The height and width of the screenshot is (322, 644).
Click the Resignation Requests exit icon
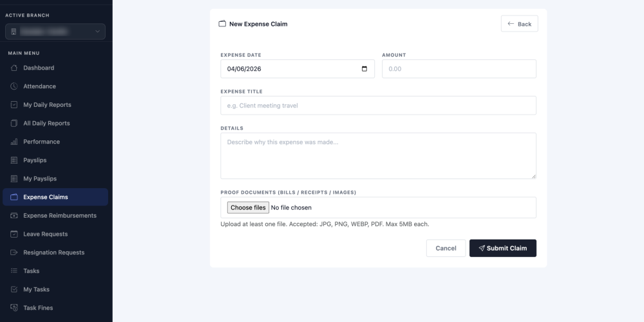coord(14,252)
